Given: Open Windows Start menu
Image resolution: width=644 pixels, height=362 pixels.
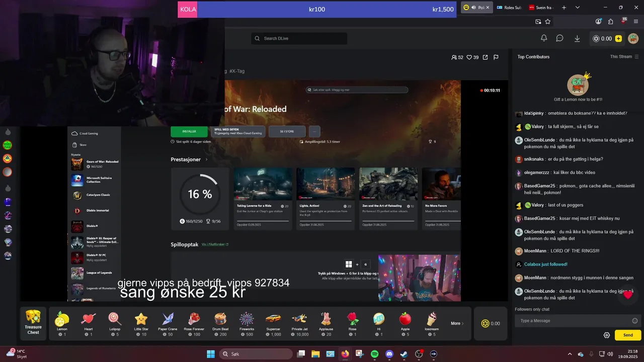Looking at the screenshot, I should pyautogui.click(x=211, y=354).
